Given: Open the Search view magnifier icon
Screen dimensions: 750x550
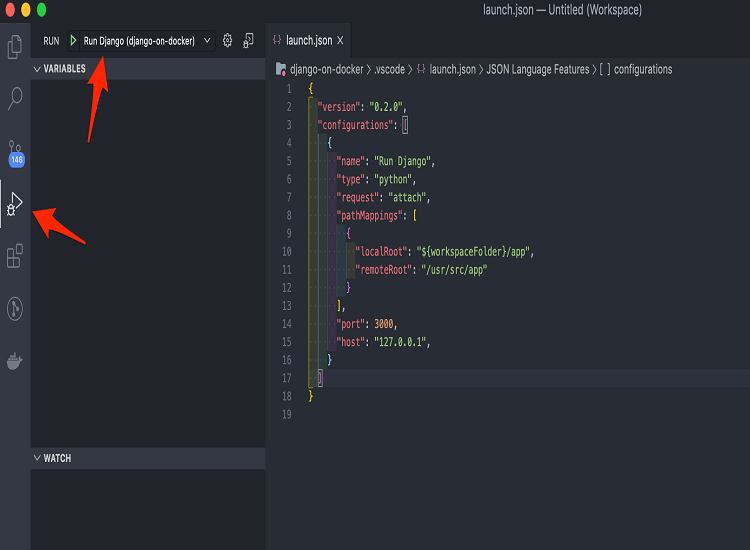Looking at the screenshot, I should [x=15, y=98].
